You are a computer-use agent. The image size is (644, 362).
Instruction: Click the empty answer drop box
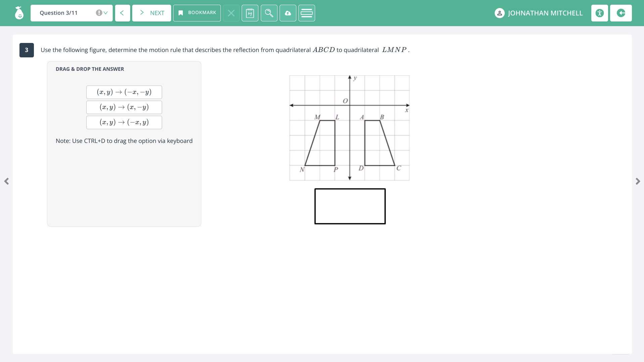pos(350,206)
